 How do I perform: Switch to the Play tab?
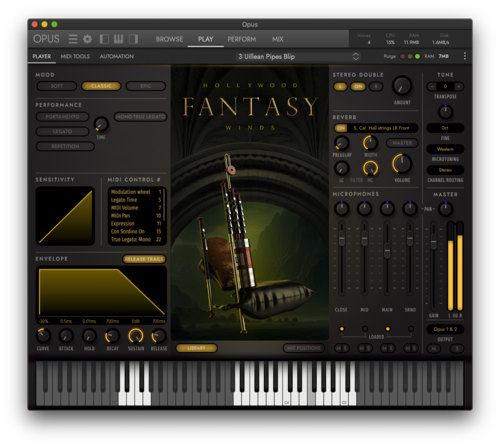[205, 39]
